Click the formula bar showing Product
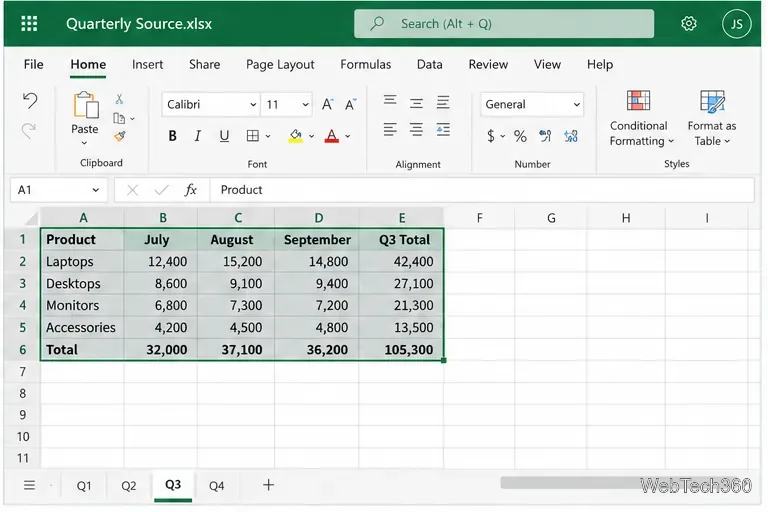768x512 pixels. pos(482,190)
